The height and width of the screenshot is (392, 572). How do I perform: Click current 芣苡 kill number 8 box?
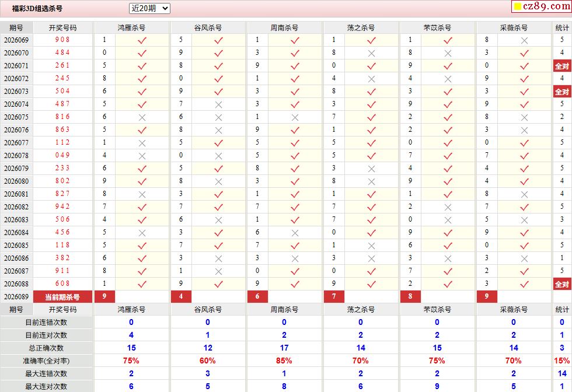(410, 296)
